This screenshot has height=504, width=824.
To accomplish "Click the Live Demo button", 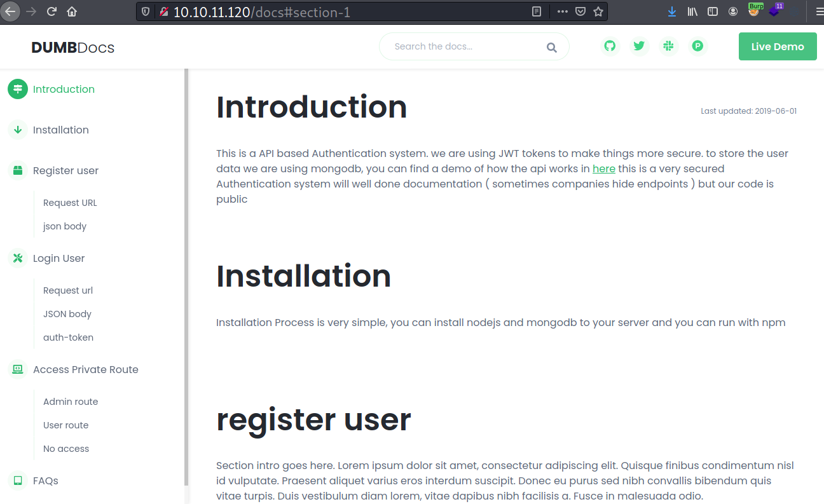I will 777,46.
